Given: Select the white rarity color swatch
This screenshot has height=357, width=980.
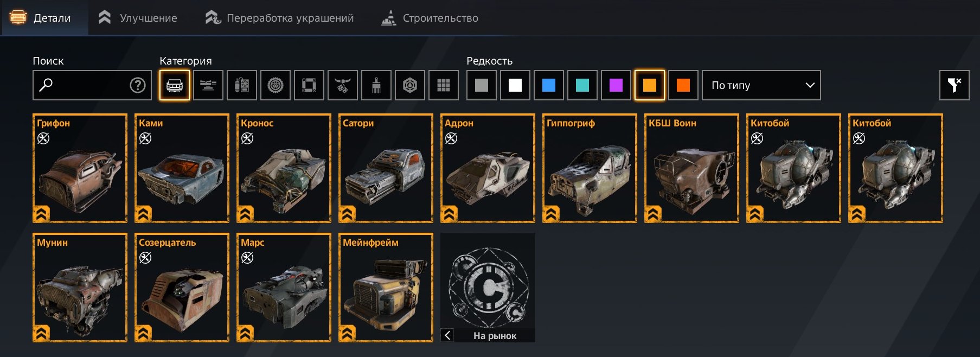Looking at the screenshot, I should point(515,85).
